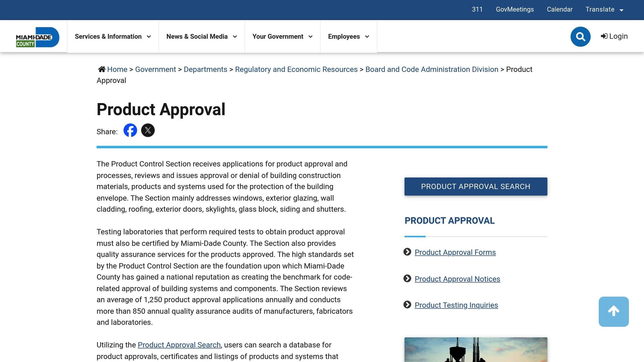The image size is (644, 362).
Task: Click the scroll-to-top arrow button
Action: coord(613,311)
